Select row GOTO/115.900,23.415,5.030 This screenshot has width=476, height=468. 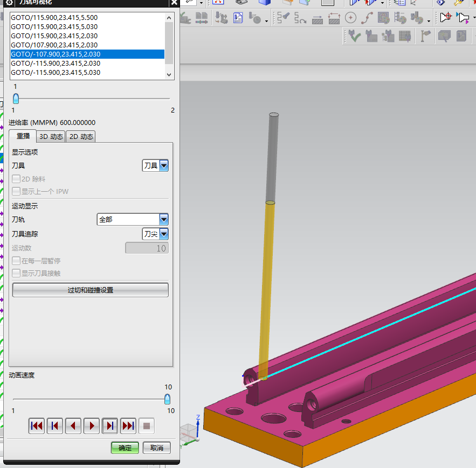click(x=88, y=27)
